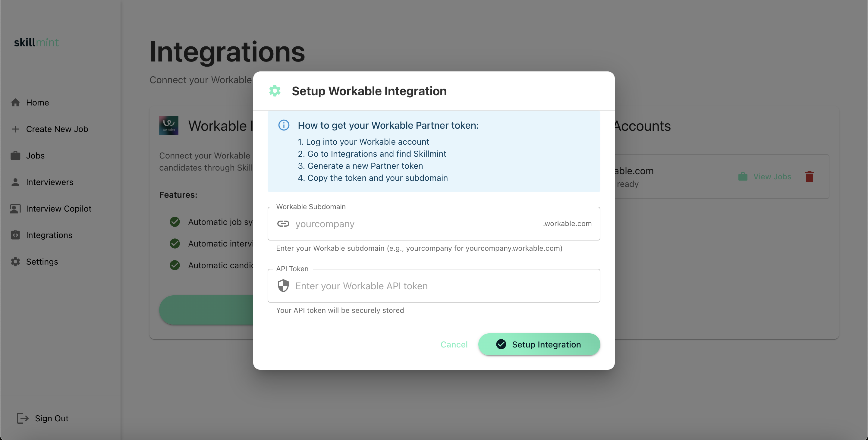
Task: Click the Setup Integration button
Action: click(x=539, y=344)
